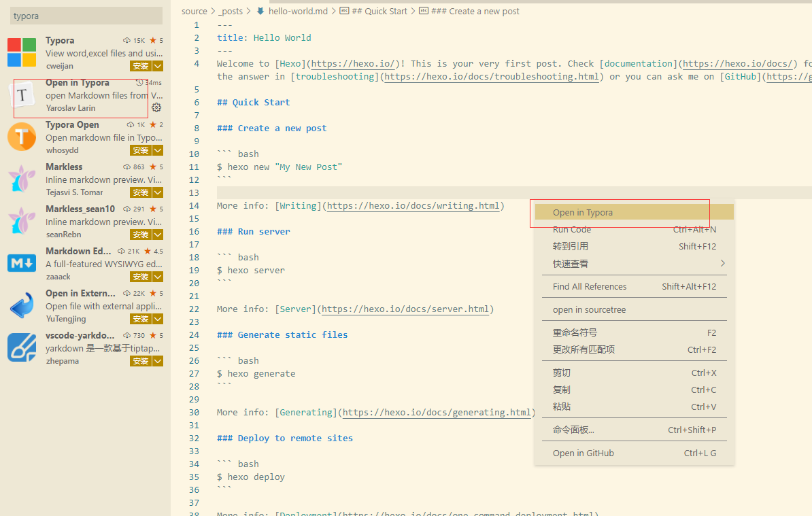Screen dimensions: 812x516
Task: Click hello-world.md in the breadcrumb
Action: click(x=298, y=11)
